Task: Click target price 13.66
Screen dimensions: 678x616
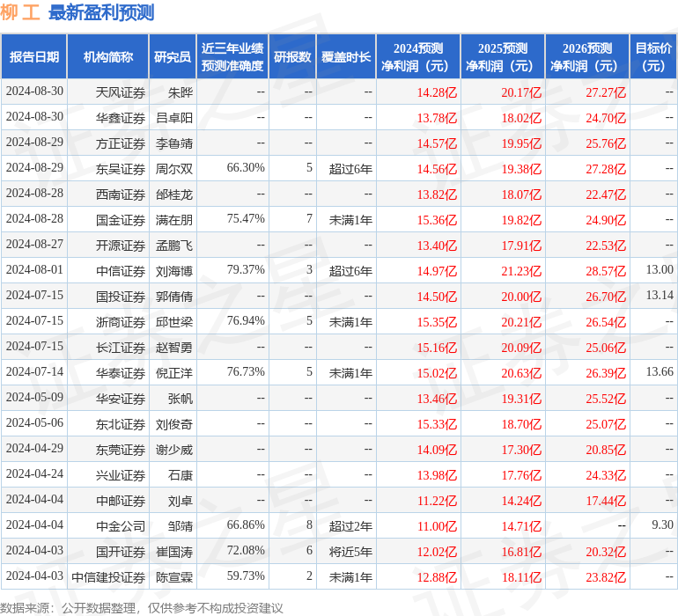Action: tap(660, 371)
